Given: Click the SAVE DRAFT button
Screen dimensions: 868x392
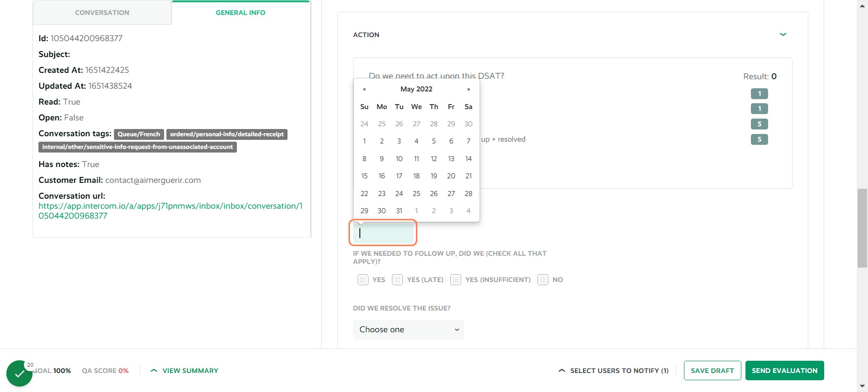Looking at the screenshot, I should pos(712,370).
